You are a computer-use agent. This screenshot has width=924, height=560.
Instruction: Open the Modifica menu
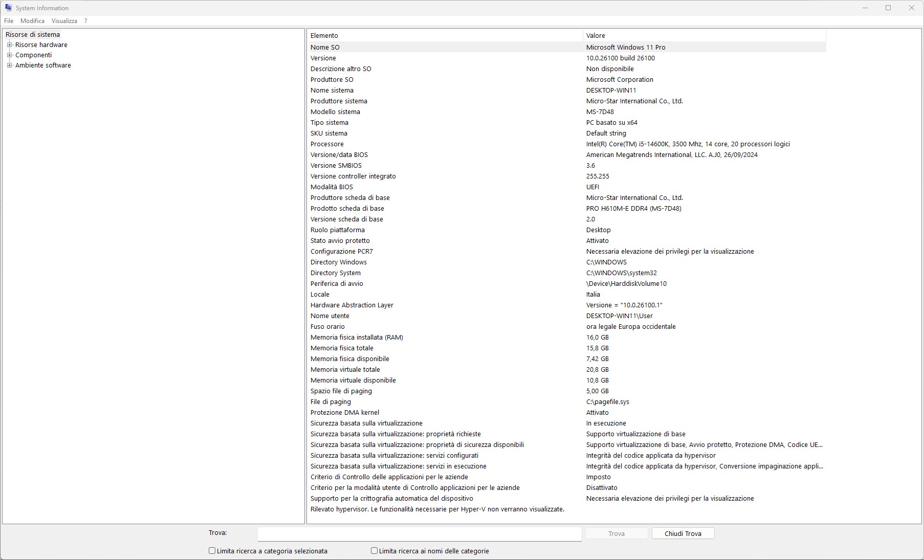coord(32,21)
